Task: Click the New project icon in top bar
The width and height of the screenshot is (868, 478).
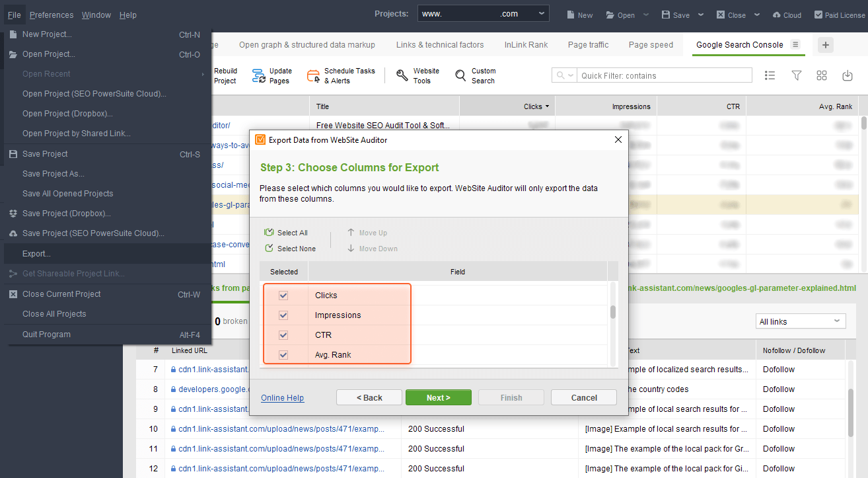Action: click(571, 15)
